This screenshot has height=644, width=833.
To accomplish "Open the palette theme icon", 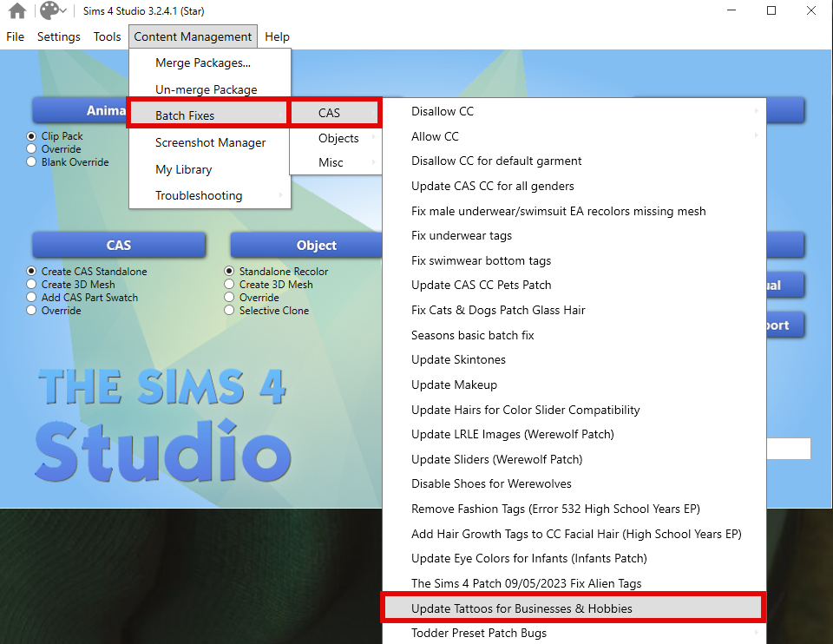I will pos(49,10).
